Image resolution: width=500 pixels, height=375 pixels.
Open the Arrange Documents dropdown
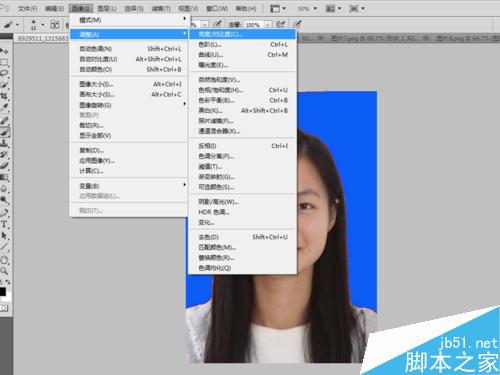click(x=333, y=8)
